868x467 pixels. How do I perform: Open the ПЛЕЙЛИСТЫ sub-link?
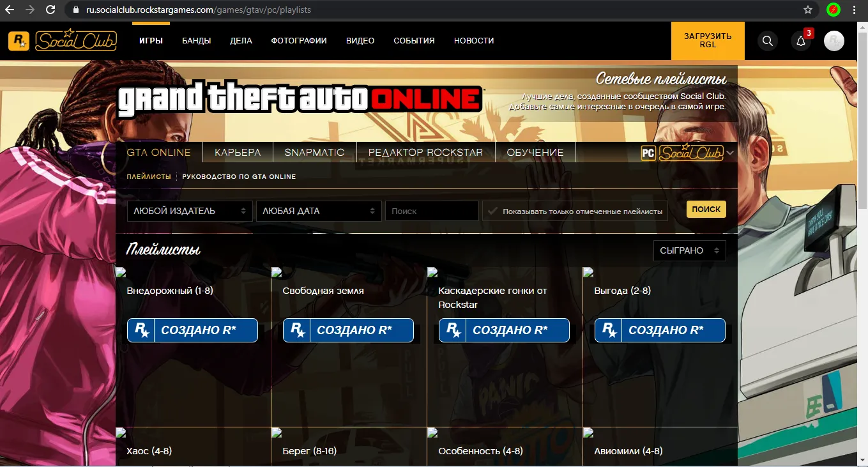149,176
